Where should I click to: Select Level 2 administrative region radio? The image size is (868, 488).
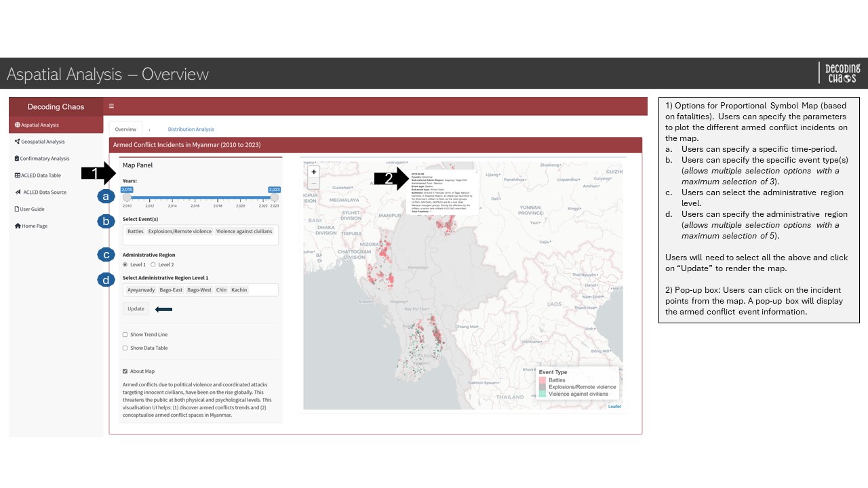pyautogui.click(x=153, y=265)
